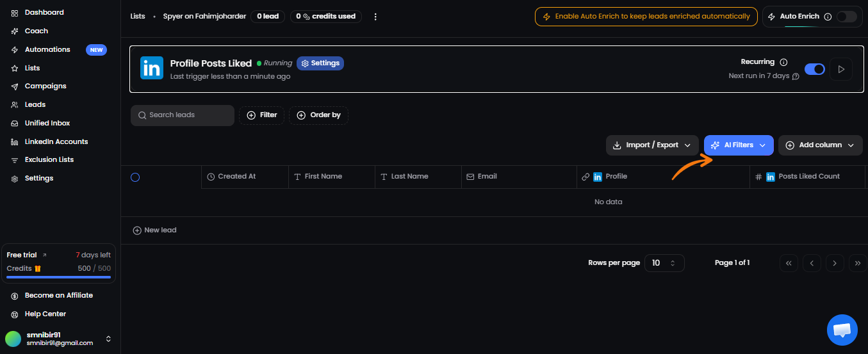The image size is (868, 354).
Task: Open the three-dot list options menu
Action: [x=375, y=17]
